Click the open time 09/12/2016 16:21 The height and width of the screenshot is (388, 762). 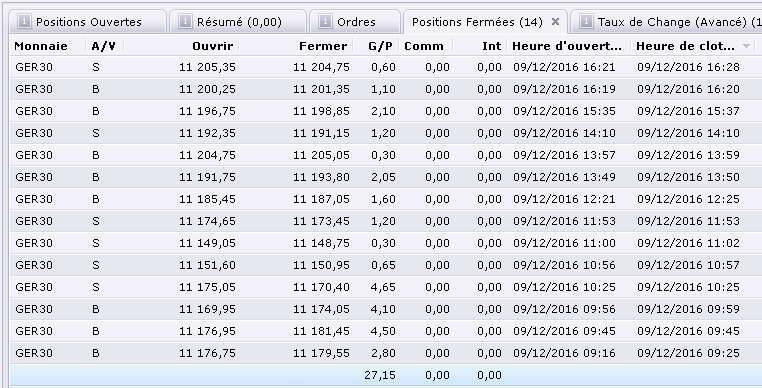click(x=564, y=67)
